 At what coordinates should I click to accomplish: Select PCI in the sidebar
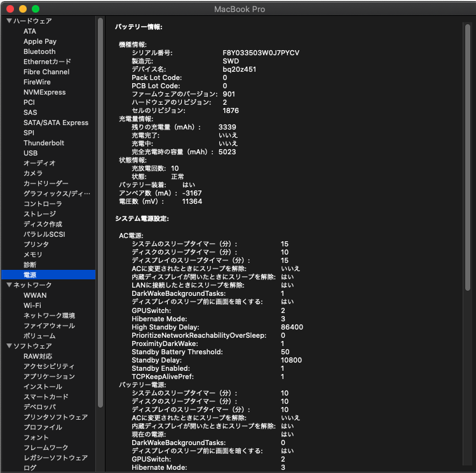pos(29,102)
